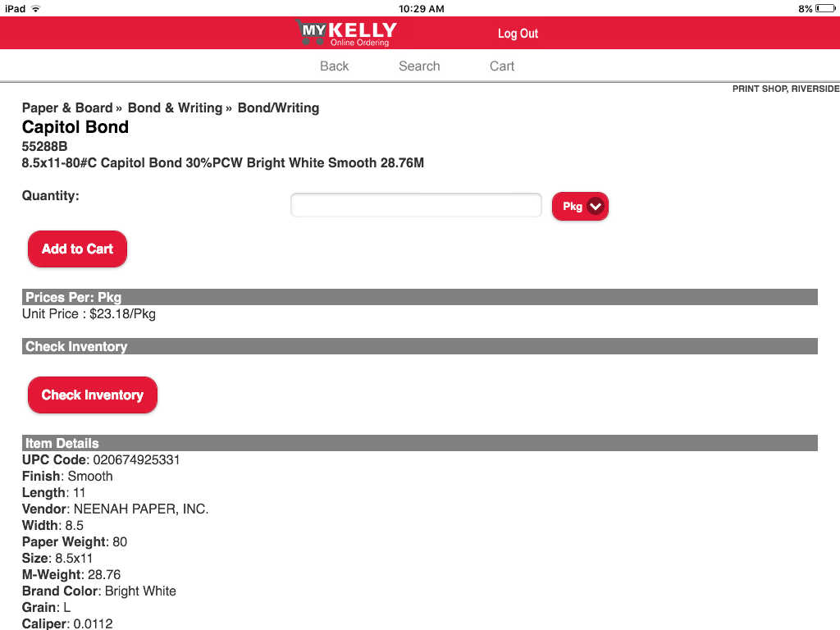Open the Search menu item
The height and width of the screenshot is (630, 840).
coord(419,66)
